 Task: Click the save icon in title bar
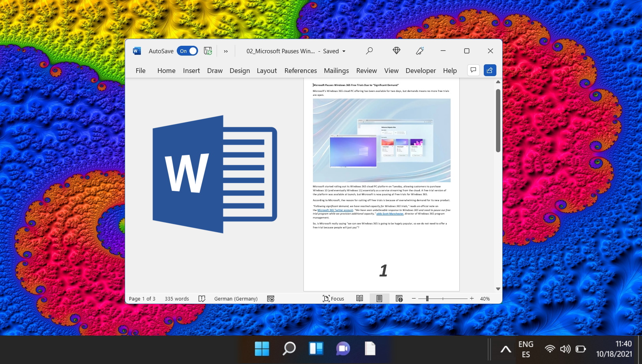tap(208, 51)
